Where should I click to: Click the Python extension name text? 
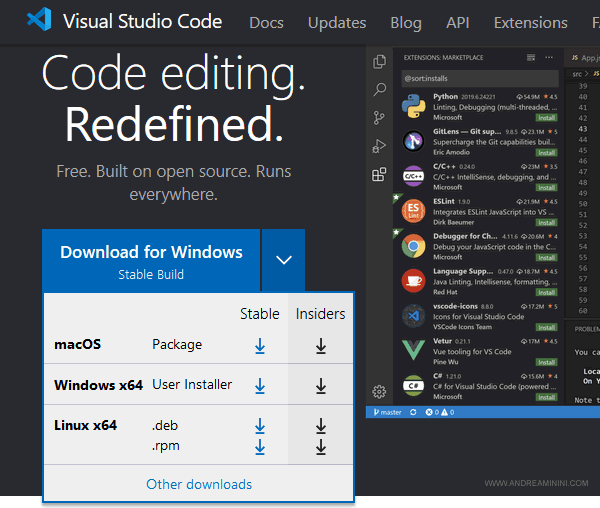[445, 96]
